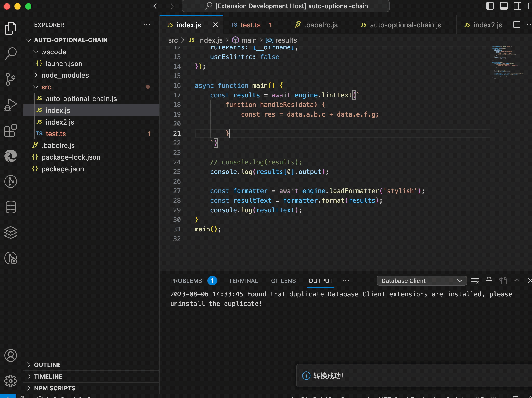
Task: Open the Database Client sidebar icon
Action: click(11, 207)
